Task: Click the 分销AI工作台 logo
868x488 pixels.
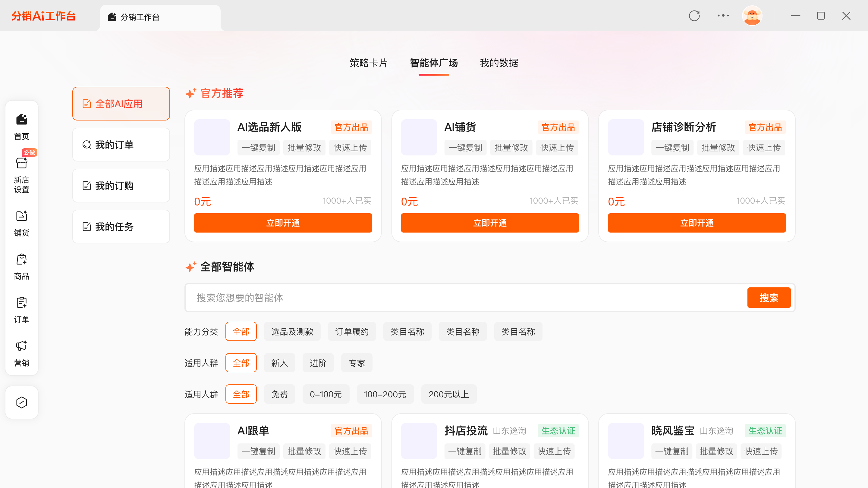Action: (43, 16)
